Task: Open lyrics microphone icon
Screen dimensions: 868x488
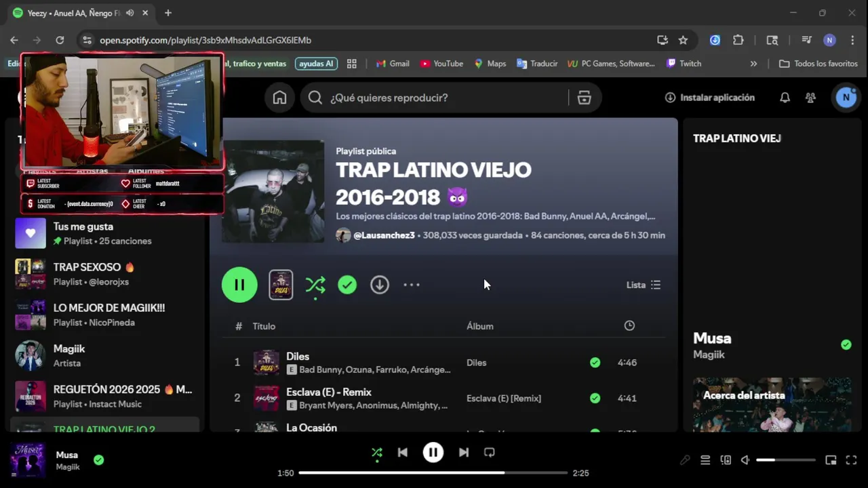Action: (x=685, y=460)
